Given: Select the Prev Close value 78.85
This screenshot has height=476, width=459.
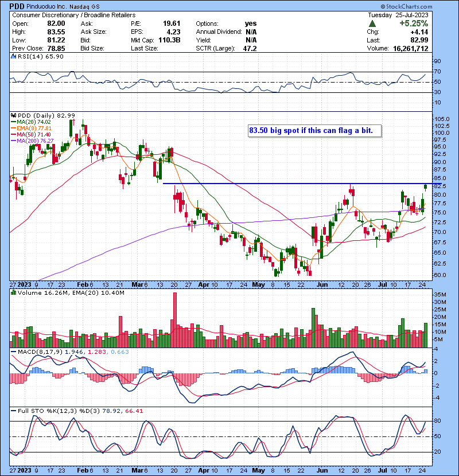Looking at the screenshot, I should click(x=56, y=48).
